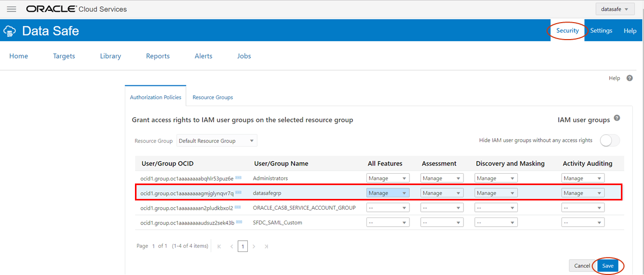Click page 1 pagination button
This screenshot has width=644, height=275.
pos(243,247)
